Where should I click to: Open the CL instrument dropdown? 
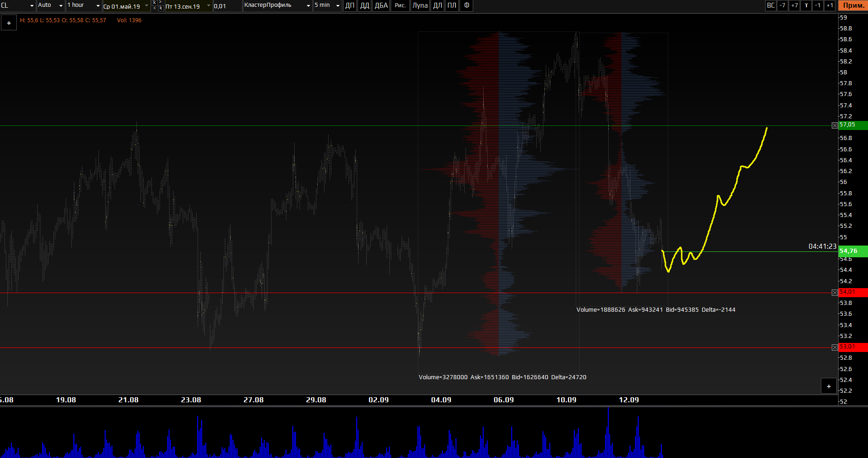(x=18, y=5)
